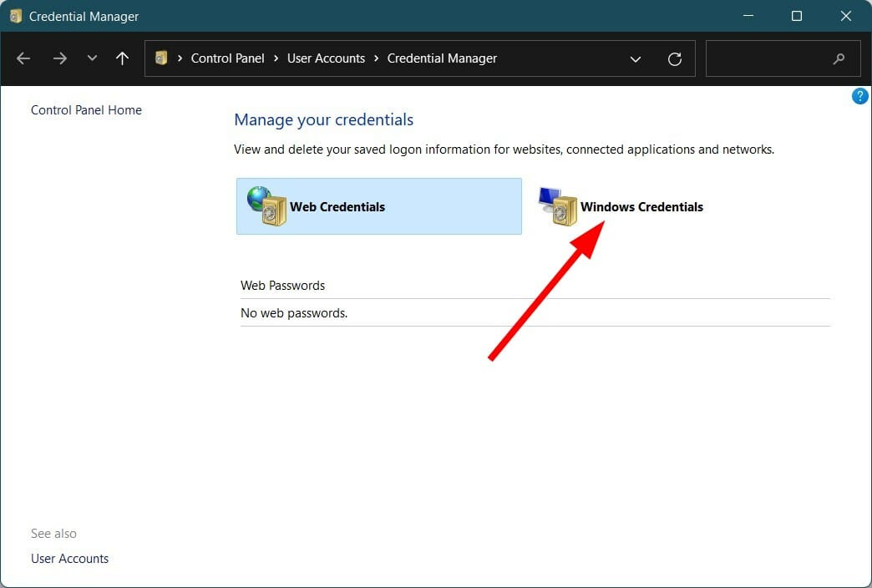Screen dimensions: 872x588
Task: Click the Credential Manager breadcrumb entry
Action: pos(441,58)
